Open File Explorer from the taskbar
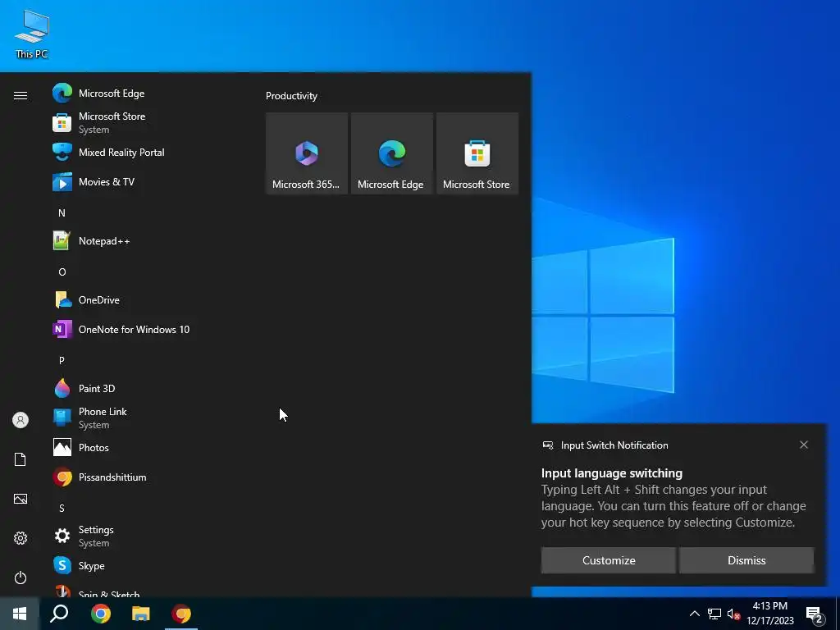This screenshot has height=630, width=840. tap(141, 614)
